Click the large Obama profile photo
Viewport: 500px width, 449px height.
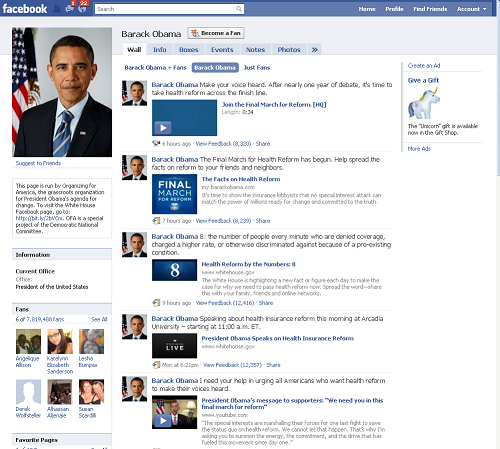[62, 92]
